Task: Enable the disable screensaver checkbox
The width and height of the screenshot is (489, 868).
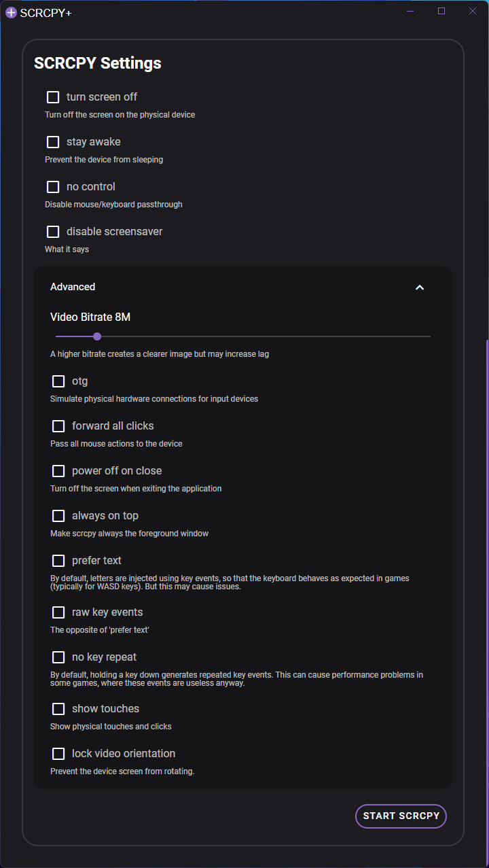Action: (53, 232)
